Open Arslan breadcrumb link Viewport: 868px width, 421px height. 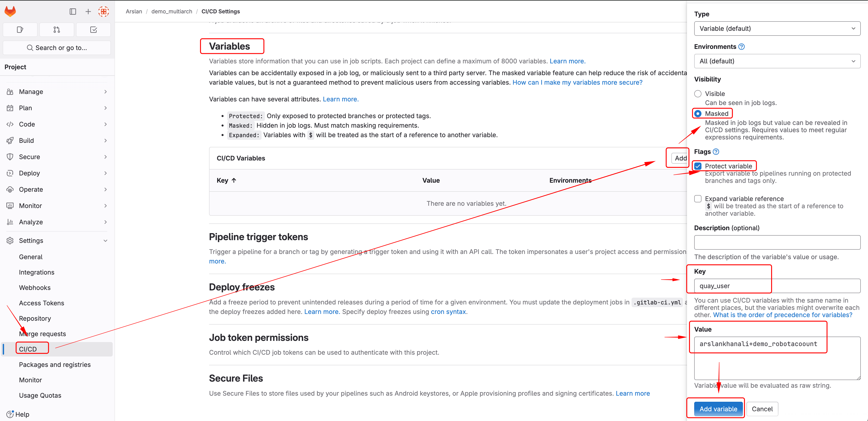(x=134, y=12)
